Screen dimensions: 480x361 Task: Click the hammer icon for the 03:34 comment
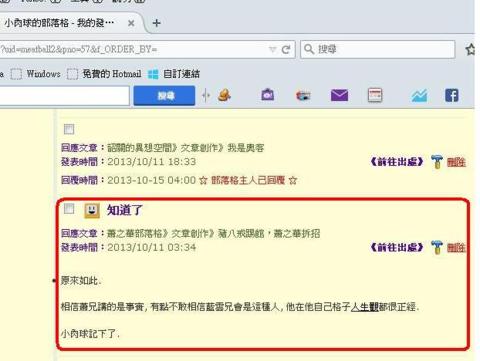436,247
